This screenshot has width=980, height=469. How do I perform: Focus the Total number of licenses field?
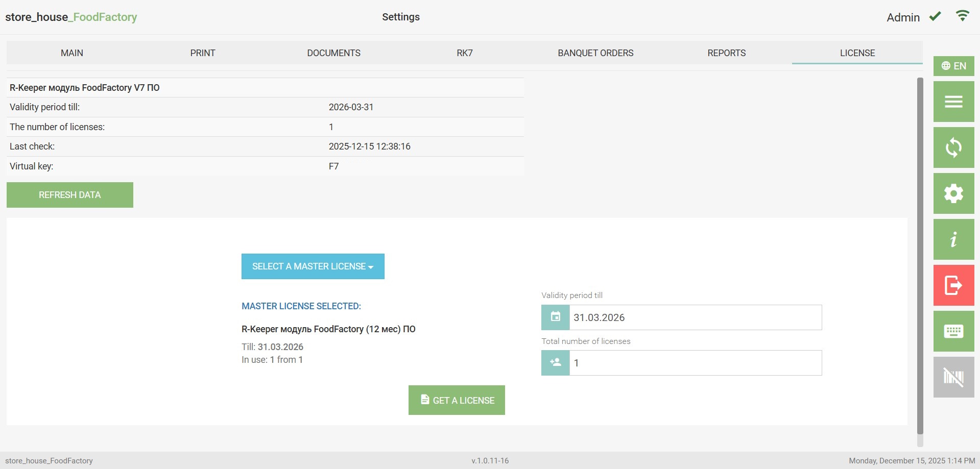(695, 363)
